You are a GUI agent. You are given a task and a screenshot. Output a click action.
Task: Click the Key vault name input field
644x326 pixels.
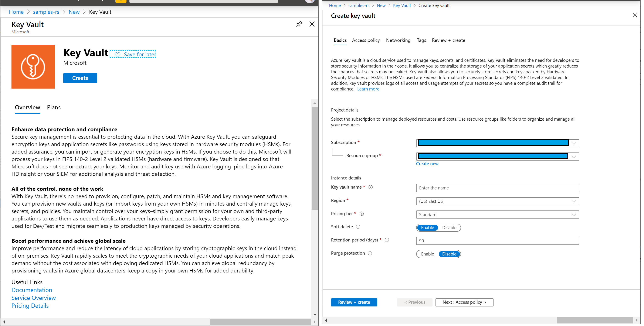pos(498,188)
